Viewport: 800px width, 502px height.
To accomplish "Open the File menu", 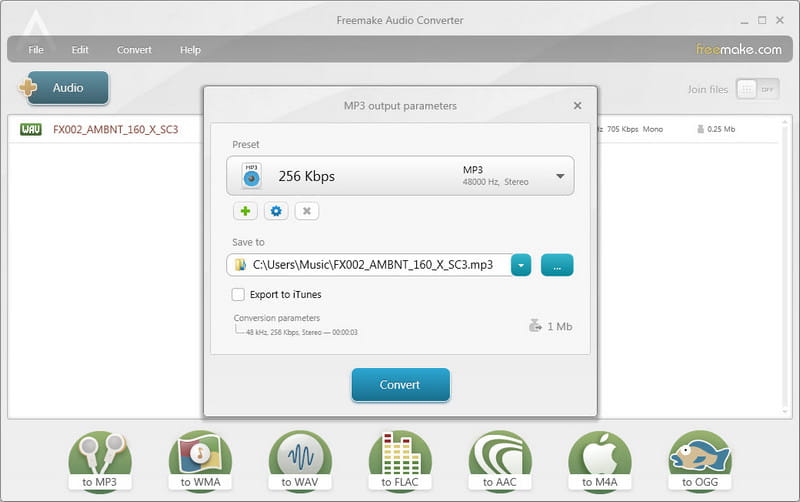I will pyautogui.click(x=36, y=49).
